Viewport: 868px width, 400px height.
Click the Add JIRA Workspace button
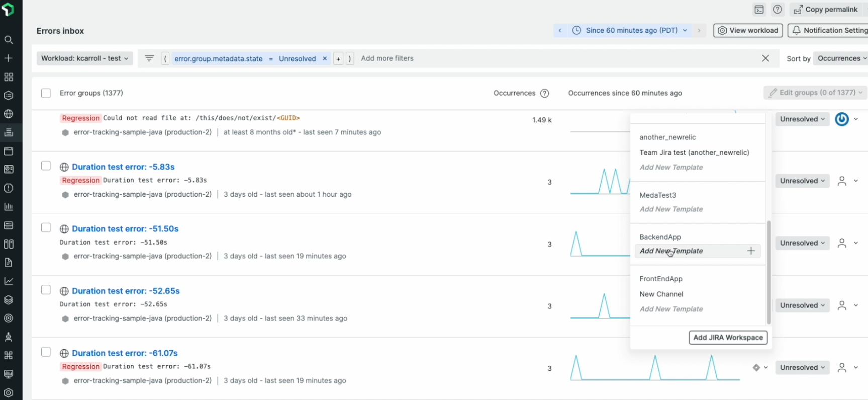[728, 338]
